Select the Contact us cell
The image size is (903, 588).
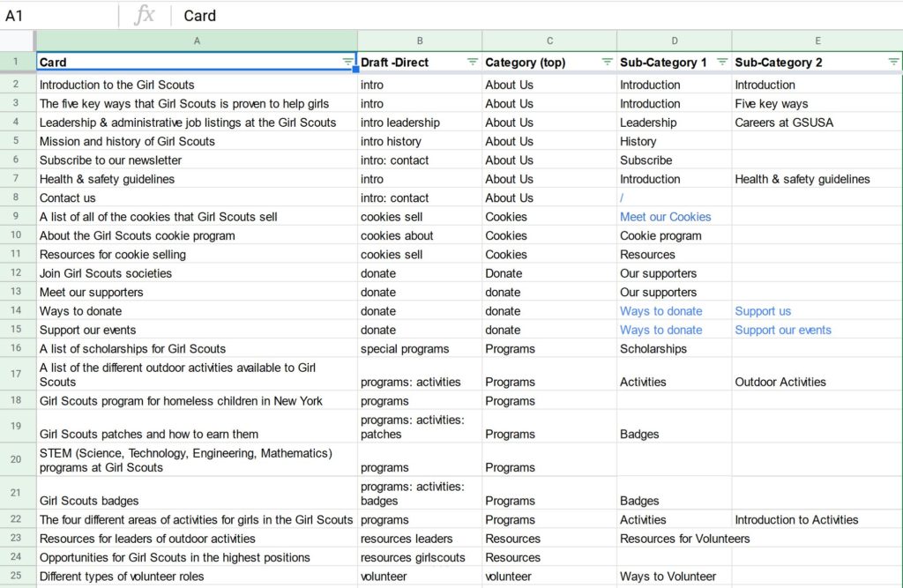pyautogui.click(x=197, y=198)
